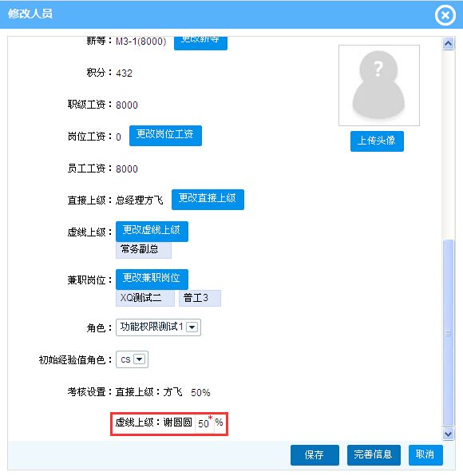Open the 初始经验值角色 dropdown arrow
The image size is (463, 476).
tap(139, 359)
